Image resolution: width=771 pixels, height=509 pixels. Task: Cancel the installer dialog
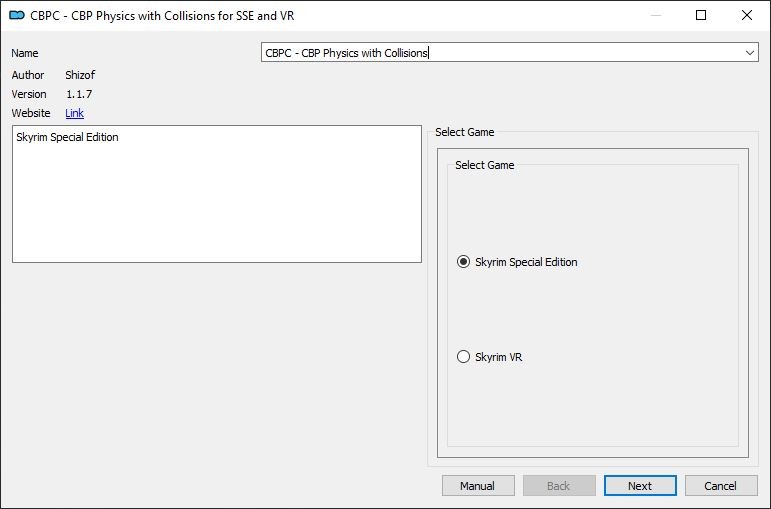coord(721,486)
